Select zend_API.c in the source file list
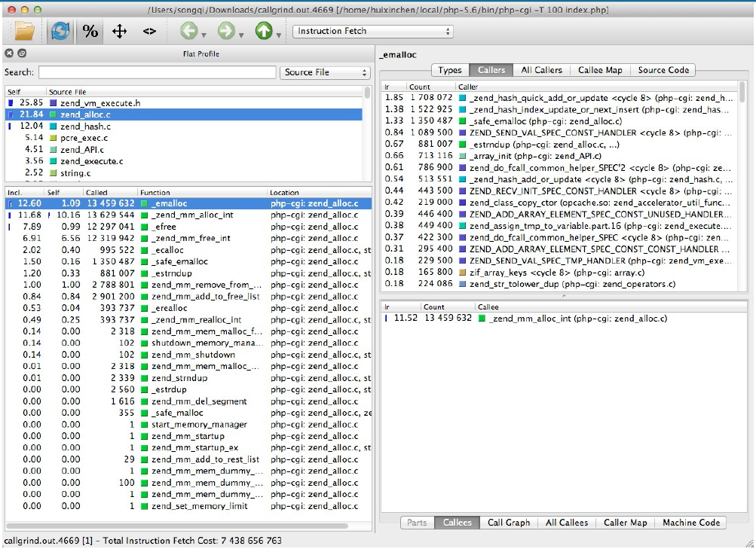The image size is (756, 549). (184, 149)
